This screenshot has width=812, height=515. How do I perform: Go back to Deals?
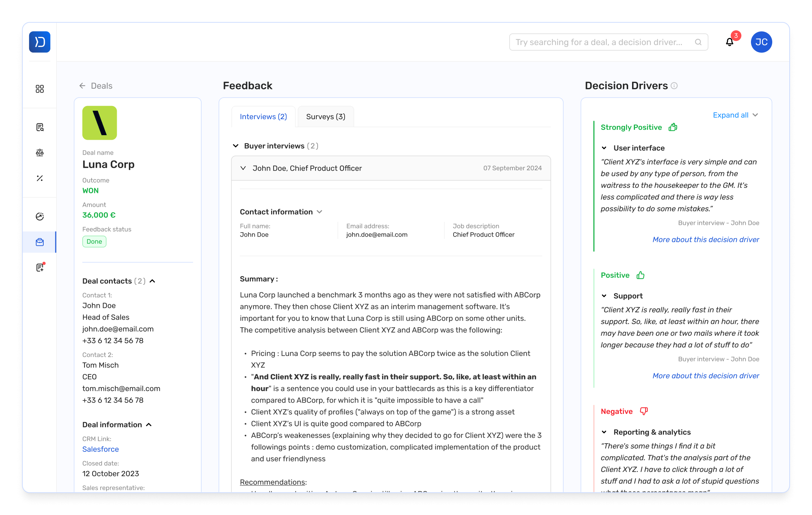pos(96,85)
